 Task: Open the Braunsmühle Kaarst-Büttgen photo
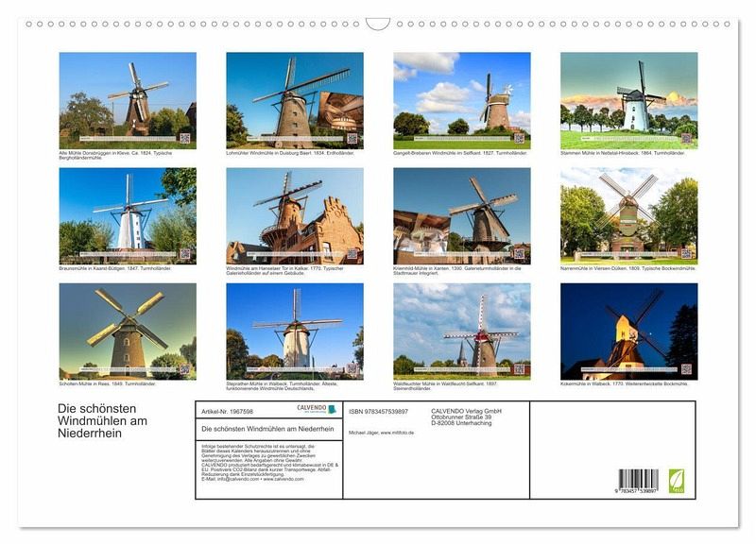point(128,216)
